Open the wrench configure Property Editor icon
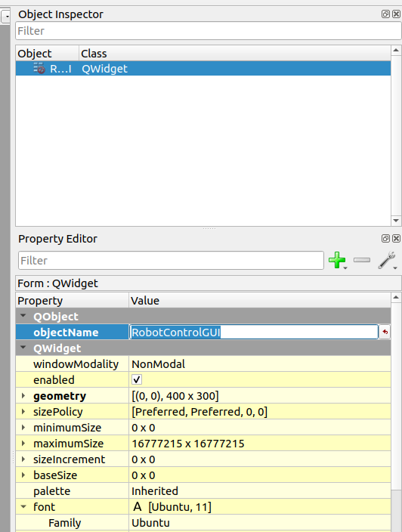 [x=387, y=260]
